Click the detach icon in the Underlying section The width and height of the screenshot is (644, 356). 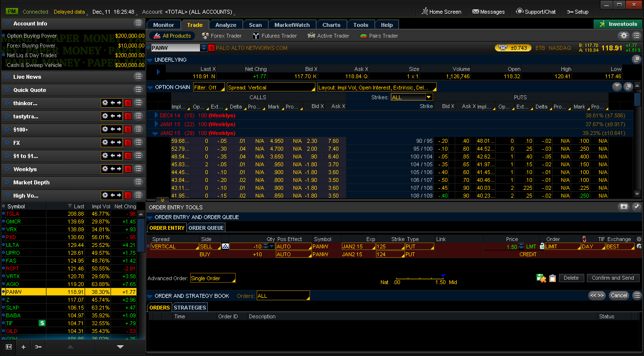(x=636, y=60)
